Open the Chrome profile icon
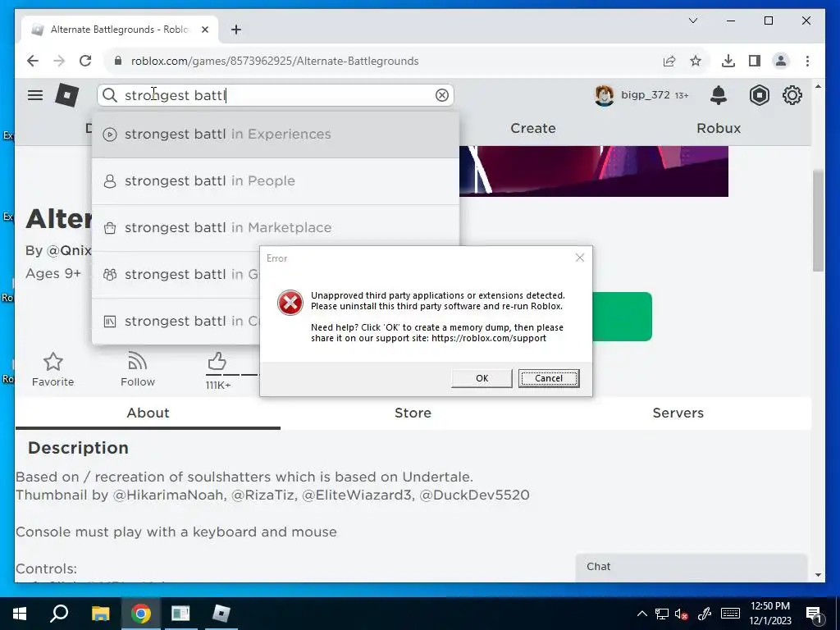 point(781,61)
